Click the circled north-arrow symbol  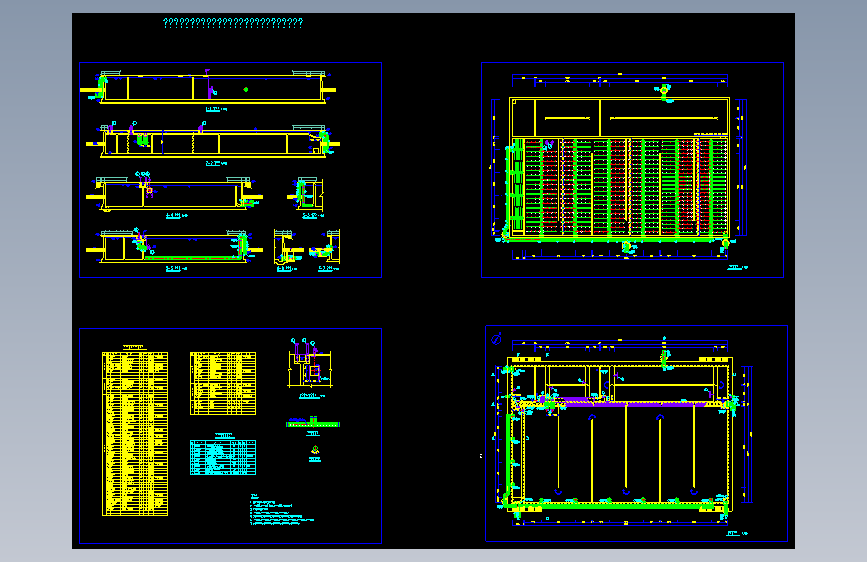497,339
